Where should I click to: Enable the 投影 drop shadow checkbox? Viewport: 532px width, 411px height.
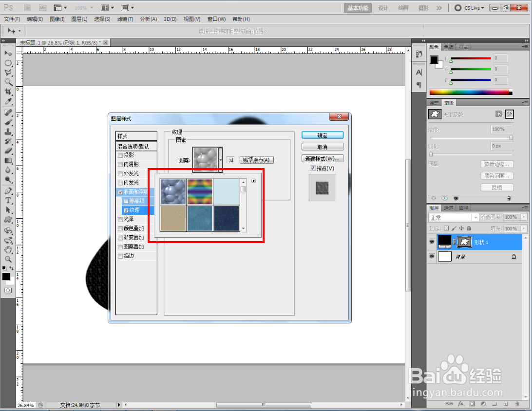coord(120,155)
